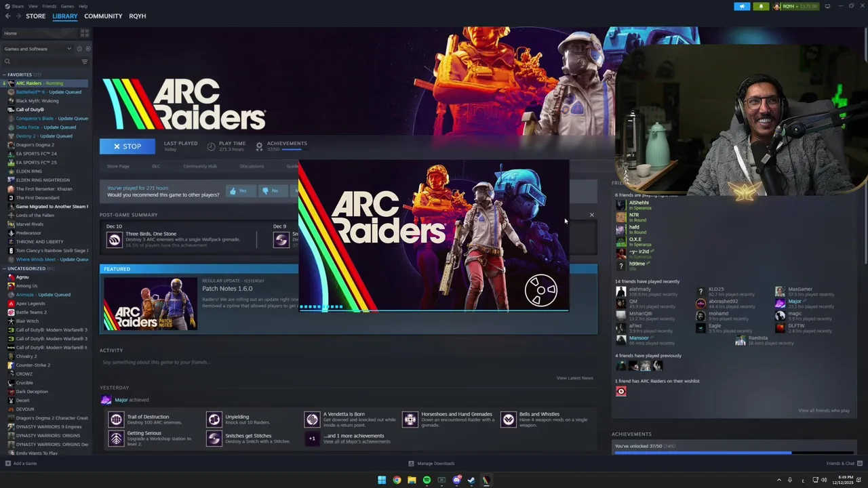Open wishlist friend's avatar
The height and width of the screenshot is (488, 868).
point(621,391)
